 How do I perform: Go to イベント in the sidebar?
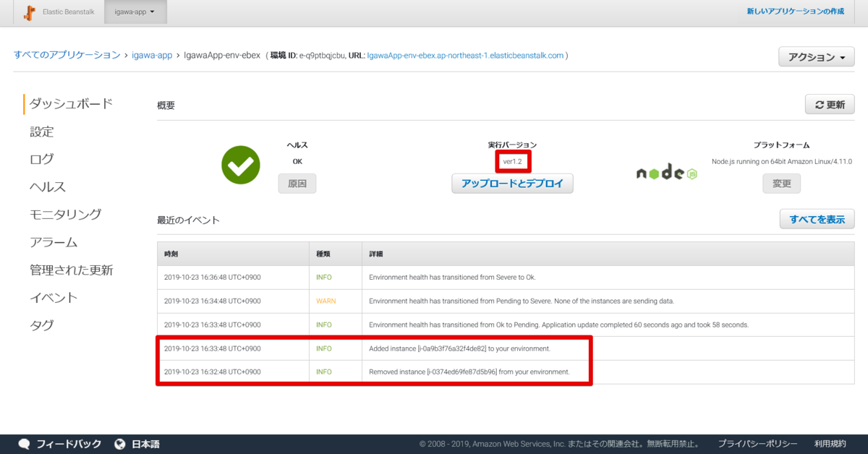pos(54,297)
